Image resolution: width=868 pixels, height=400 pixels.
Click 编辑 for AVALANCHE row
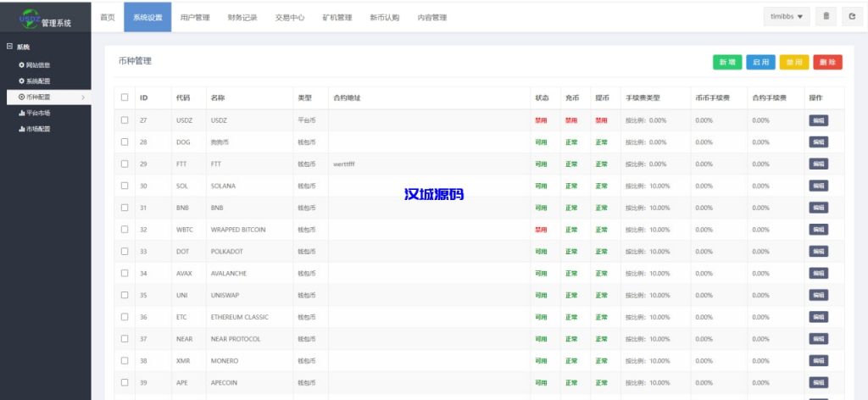pyautogui.click(x=818, y=274)
